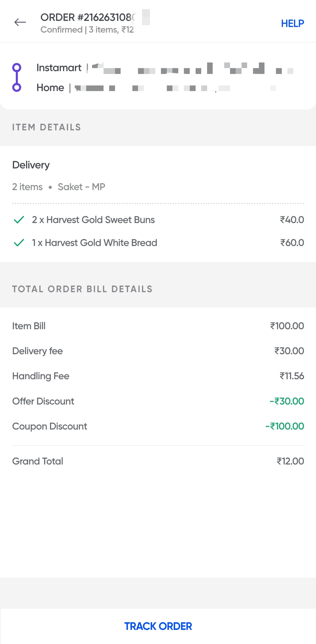The image size is (316, 644).
Task: Click the Coupon Discount amount
Action: (285, 426)
